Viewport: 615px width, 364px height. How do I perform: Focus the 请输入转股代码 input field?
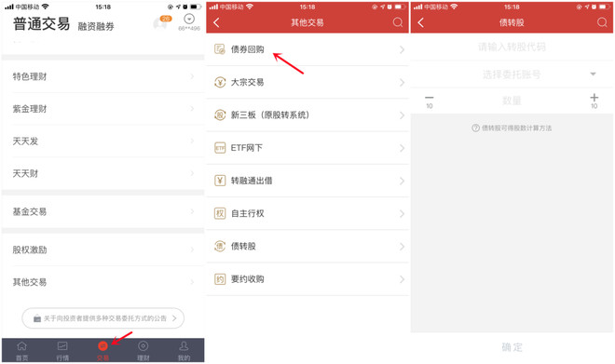pyautogui.click(x=512, y=47)
